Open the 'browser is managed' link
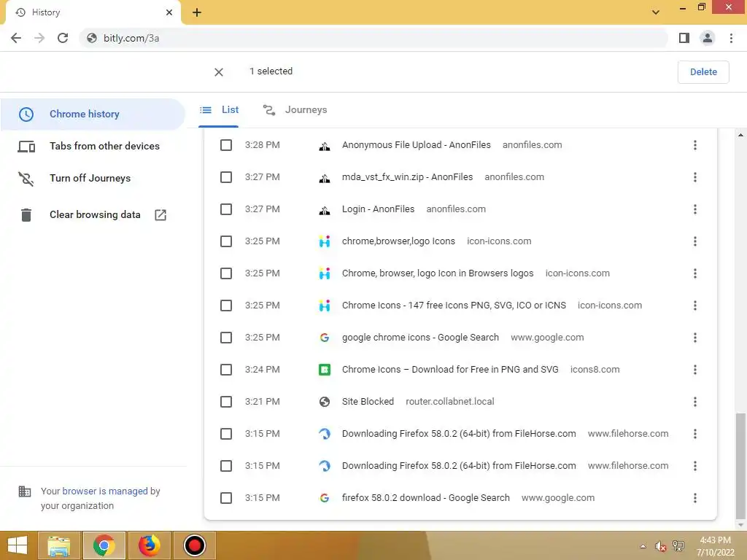The image size is (747, 560). [105, 491]
